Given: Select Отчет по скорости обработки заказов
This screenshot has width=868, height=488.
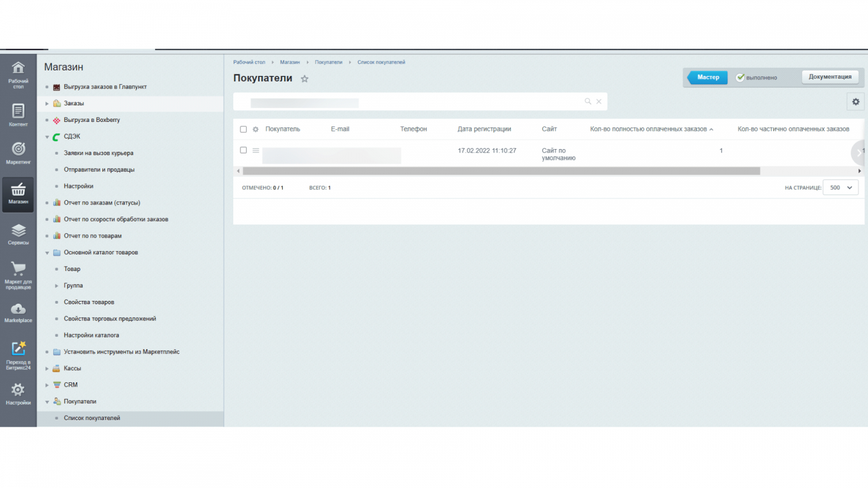Looking at the screenshot, I should point(116,220).
